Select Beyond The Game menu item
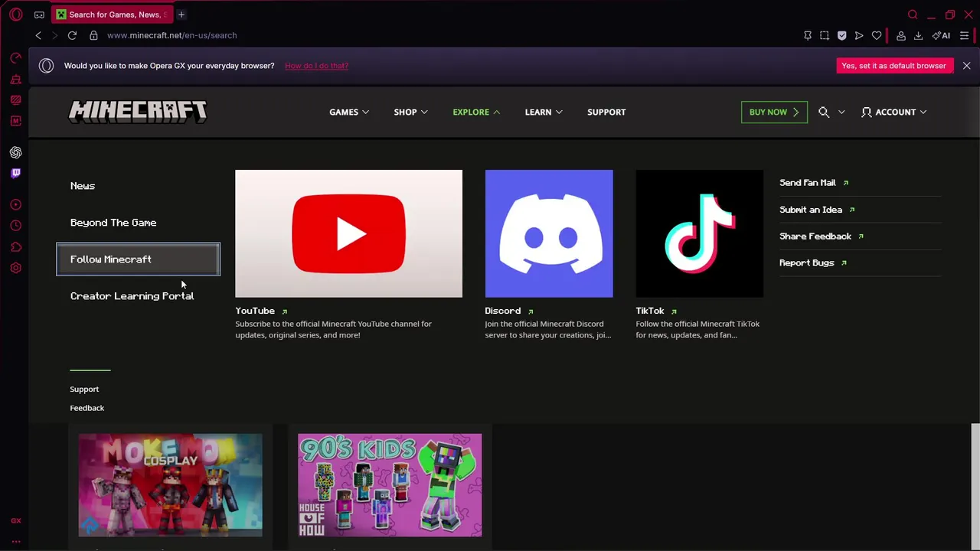 [113, 223]
